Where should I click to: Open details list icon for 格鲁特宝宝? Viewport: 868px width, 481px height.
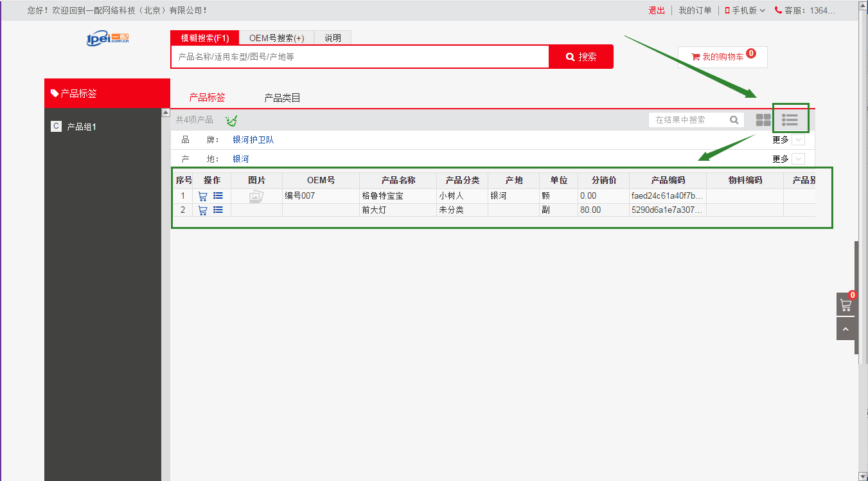coord(218,195)
